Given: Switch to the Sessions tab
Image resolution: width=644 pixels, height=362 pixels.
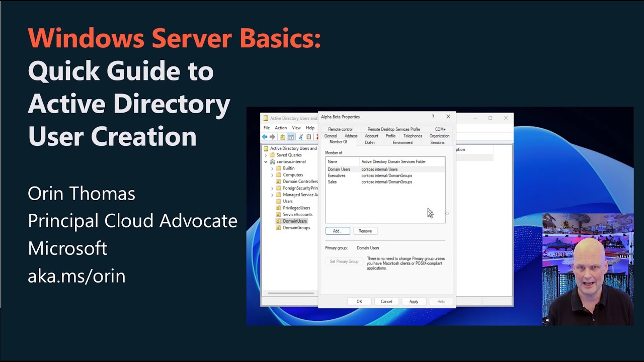Looking at the screenshot, I should 437,143.
